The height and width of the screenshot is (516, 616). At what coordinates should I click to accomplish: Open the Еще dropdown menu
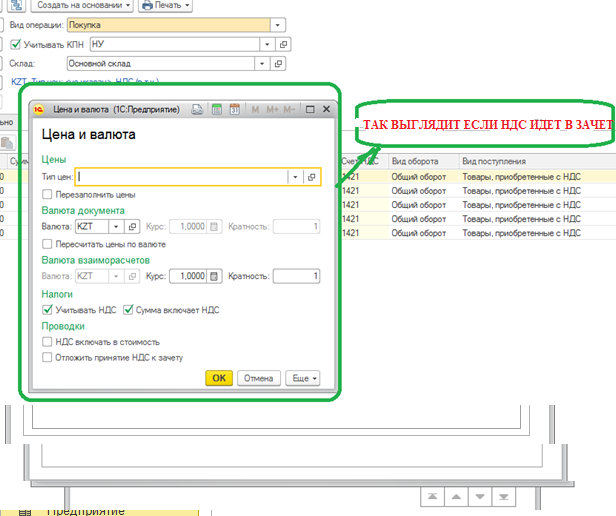click(x=301, y=378)
